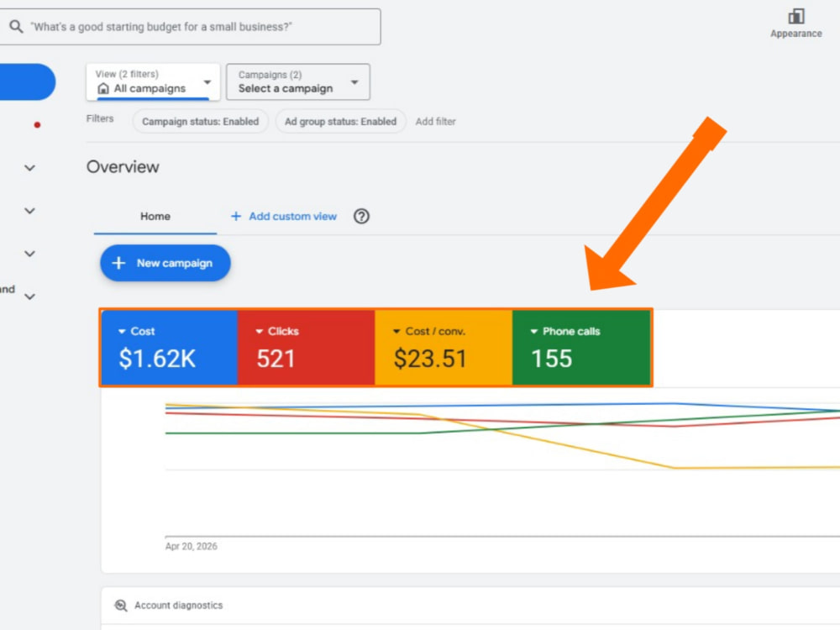Screen dimensions: 840x630
Task: Select the red Clicks 521 card
Action: (307, 348)
